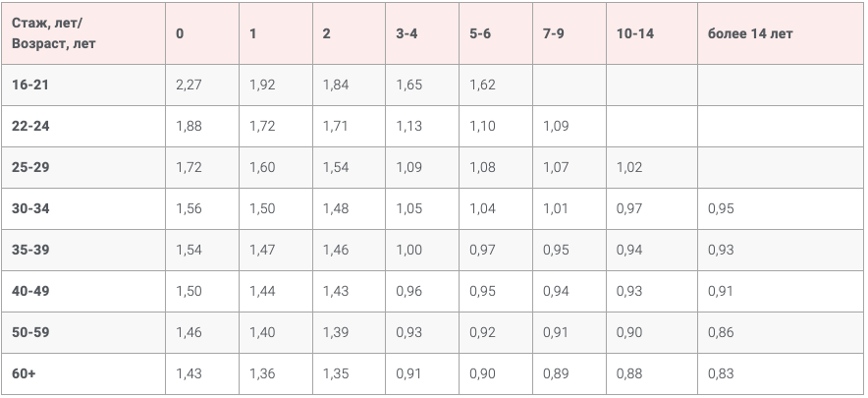Viewport: 868px width, 398px height.
Task: Click the cell containing 1,00
Action: [x=408, y=251]
